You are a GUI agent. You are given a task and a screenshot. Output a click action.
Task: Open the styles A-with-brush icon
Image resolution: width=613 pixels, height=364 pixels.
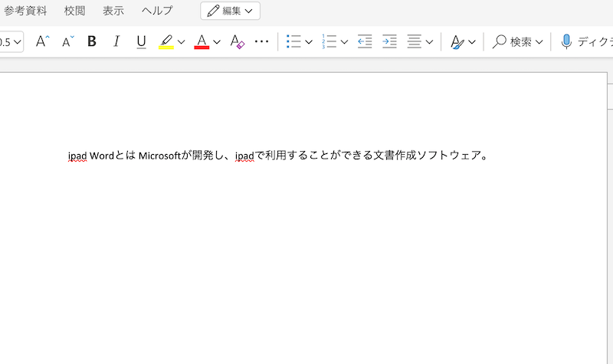[x=457, y=41]
